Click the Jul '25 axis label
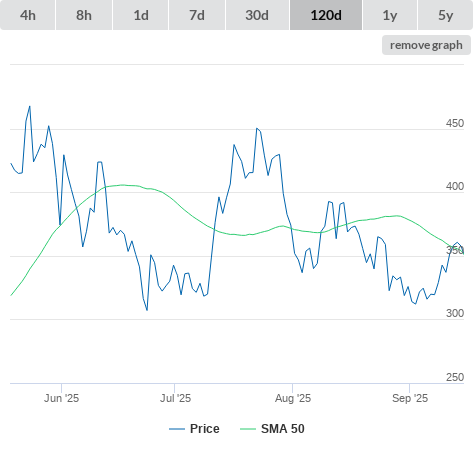 coord(175,398)
